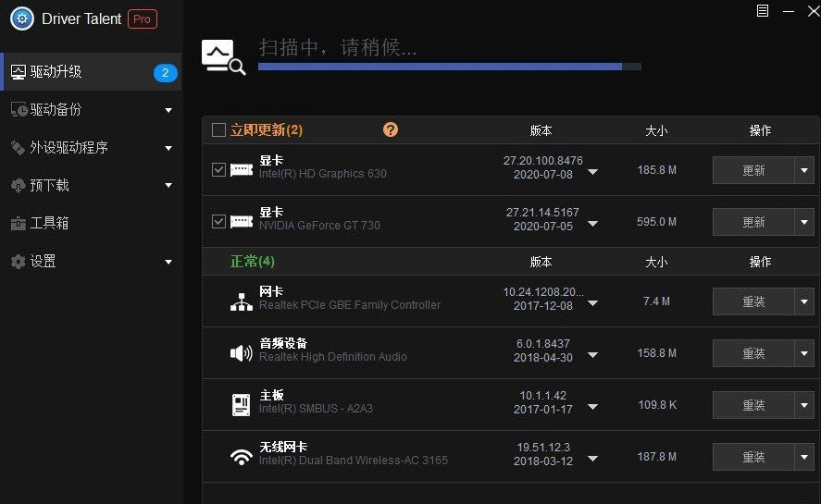Click the Driver Talent gear logo icon
Screen dimensions: 821x504
click(22, 18)
